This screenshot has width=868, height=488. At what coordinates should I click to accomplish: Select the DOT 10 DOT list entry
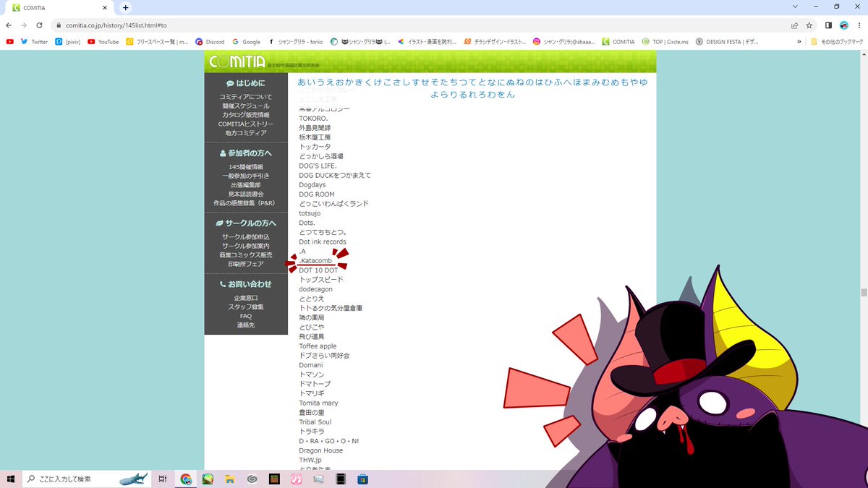[318, 270]
